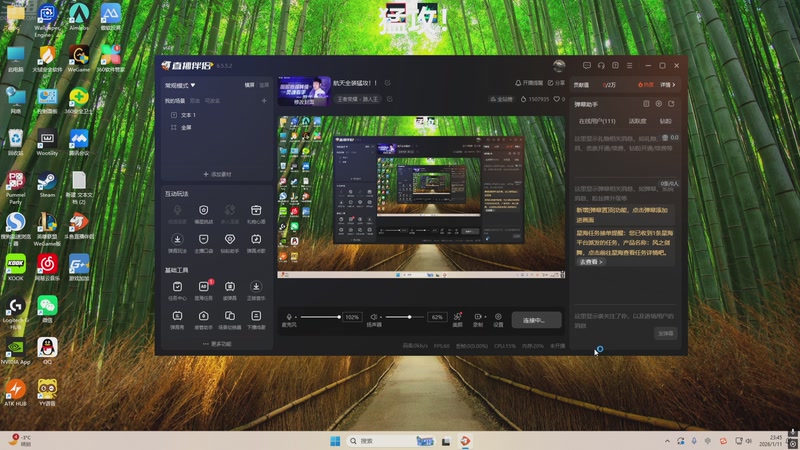The height and width of the screenshot is (450, 800).
Task: Open the Steam desktop shortcut
Action: pos(47,185)
